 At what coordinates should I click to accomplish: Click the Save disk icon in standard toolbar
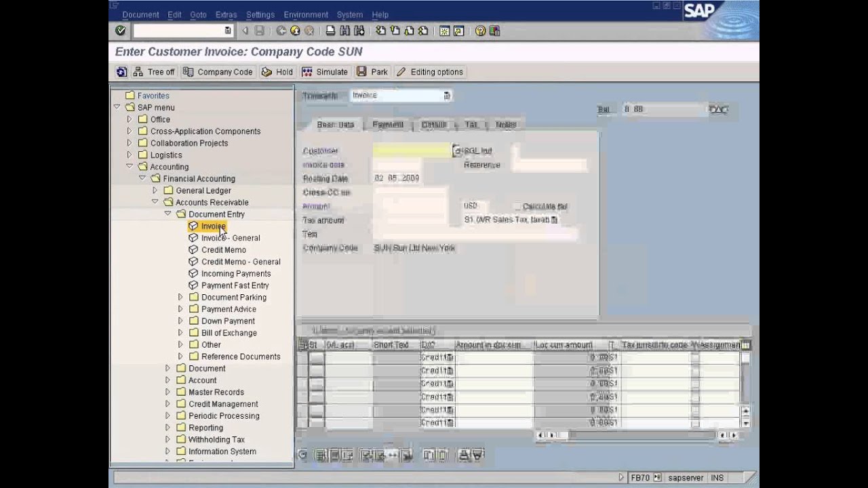coord(259,30)
